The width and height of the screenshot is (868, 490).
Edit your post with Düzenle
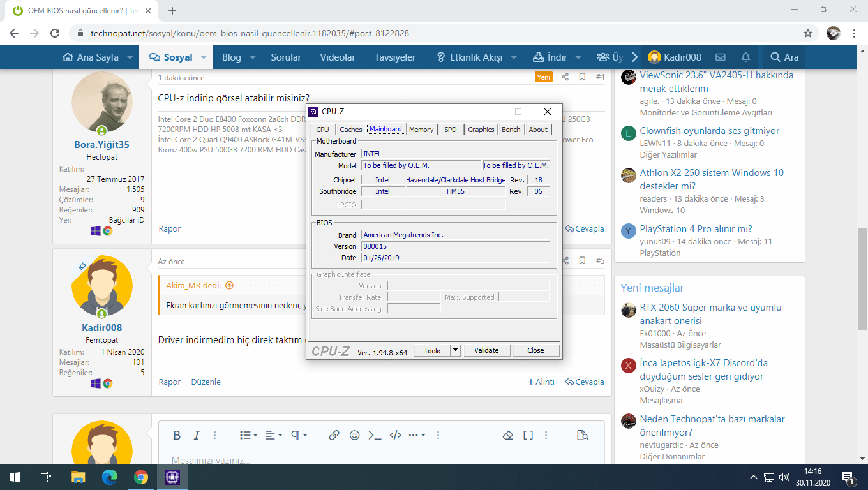tap(206, 382)
